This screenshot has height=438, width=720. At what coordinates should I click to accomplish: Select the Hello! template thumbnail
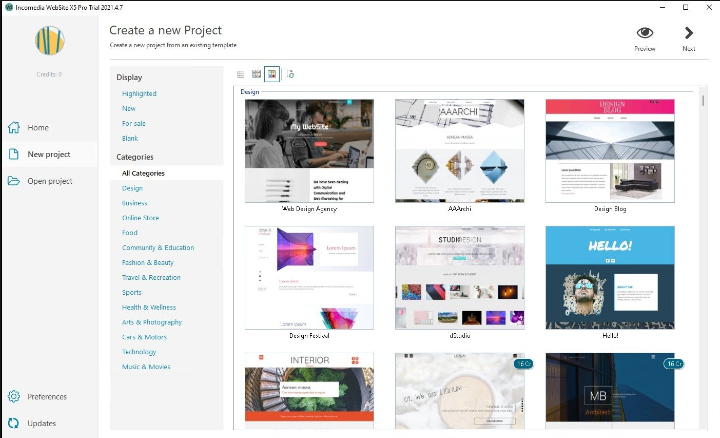(610, 277)
